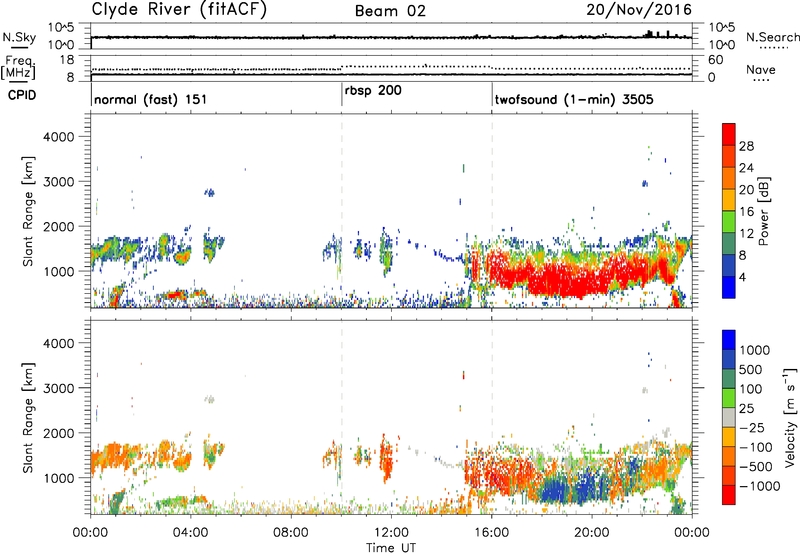Click the '4' tick on power colorbar
This screenshot has width=800, height=554.
click(743, 277)
